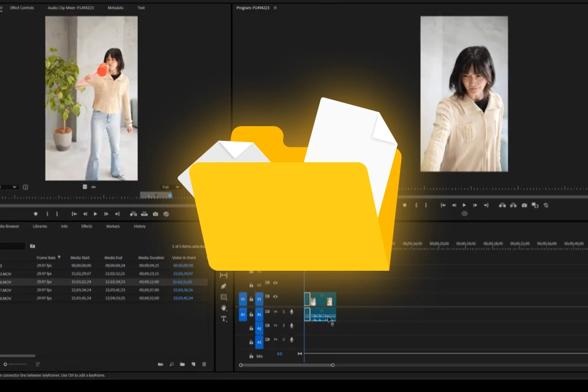This screenshot has width=588, height=392.
Task: Play the clip in the Source monitor
Action: (96, 214)
